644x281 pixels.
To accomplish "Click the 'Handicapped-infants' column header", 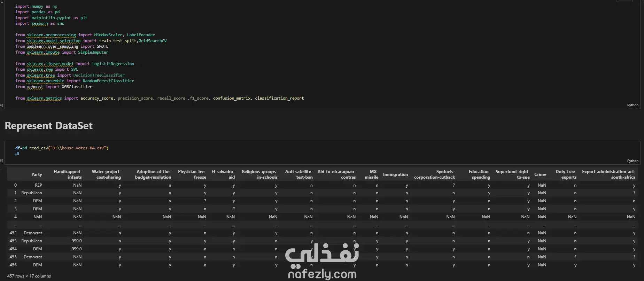I will pos(68,174).
